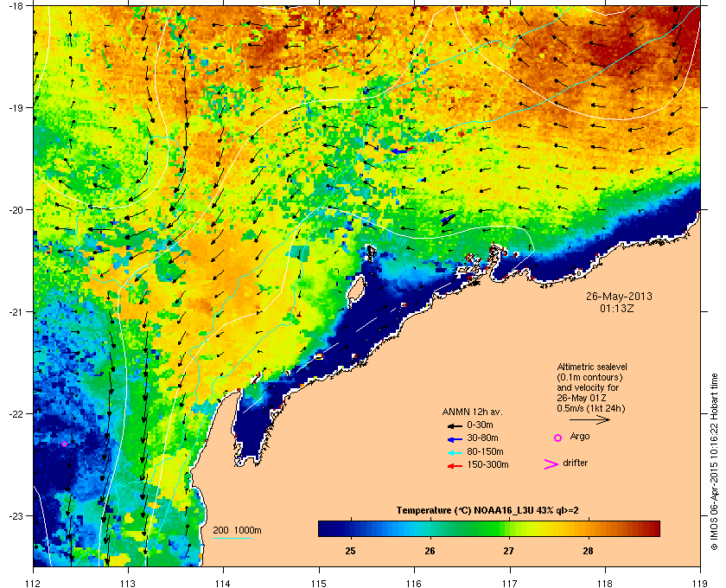This screenshot has height=588, width=726.
Task: Click the date label 26-May-2013
Action: pyautogui.click(x=619, y=296)
